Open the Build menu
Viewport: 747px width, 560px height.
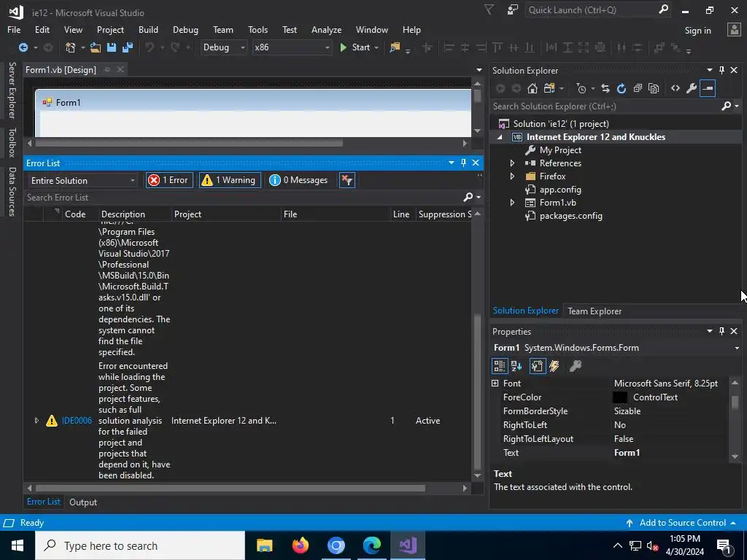click(148, 29)
